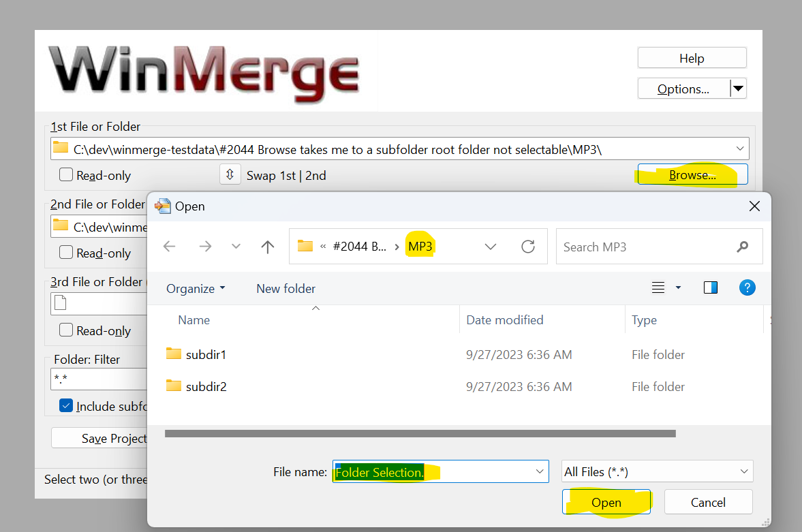Toggle the preview pane icon

[711, 288]
